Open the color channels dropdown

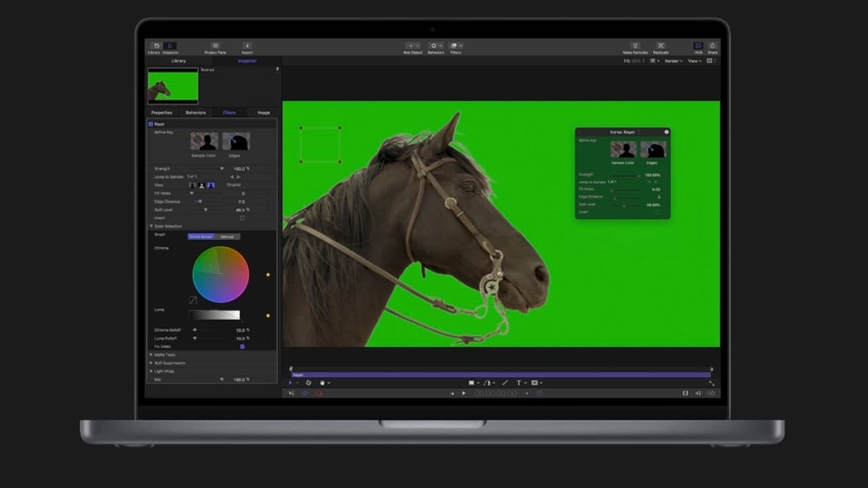654,61
